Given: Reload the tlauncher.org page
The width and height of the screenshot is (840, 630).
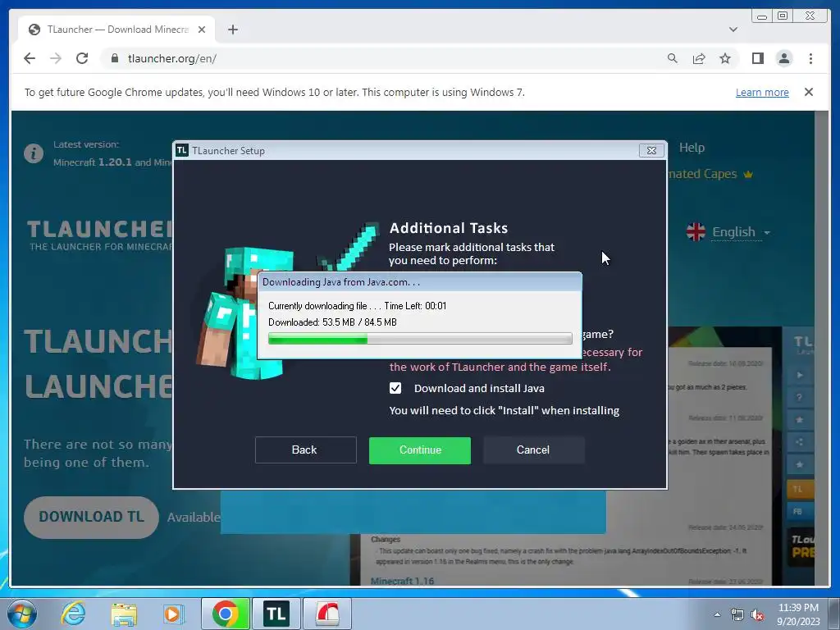Looking at the screenshot, I should (82, 58).
